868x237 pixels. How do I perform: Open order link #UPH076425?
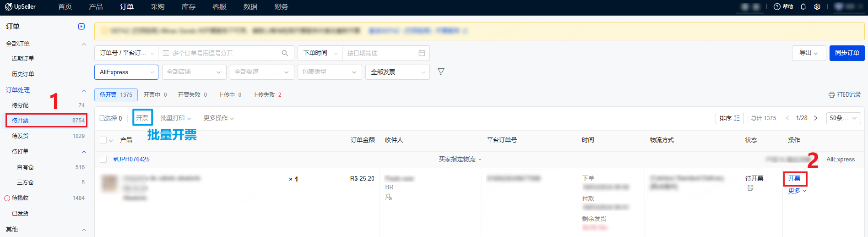[x=131, y=159]
